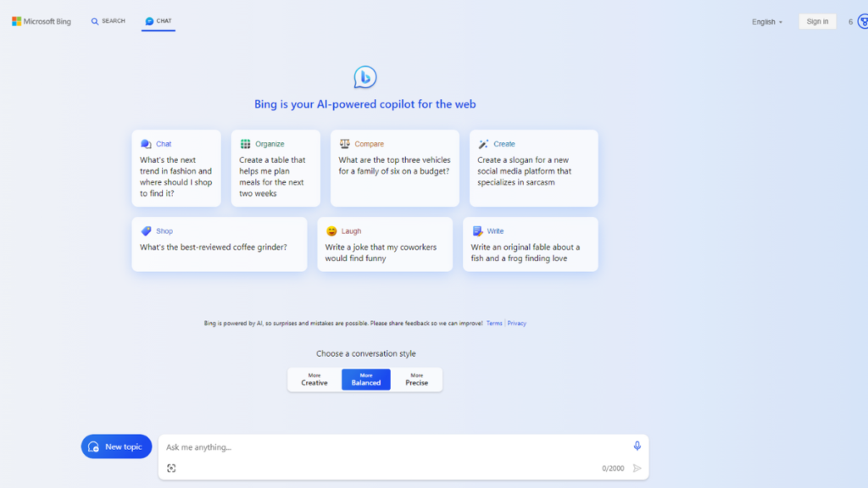Click the visual search camera icon
Screen dimensions: 868x488
tap(171, 468)
